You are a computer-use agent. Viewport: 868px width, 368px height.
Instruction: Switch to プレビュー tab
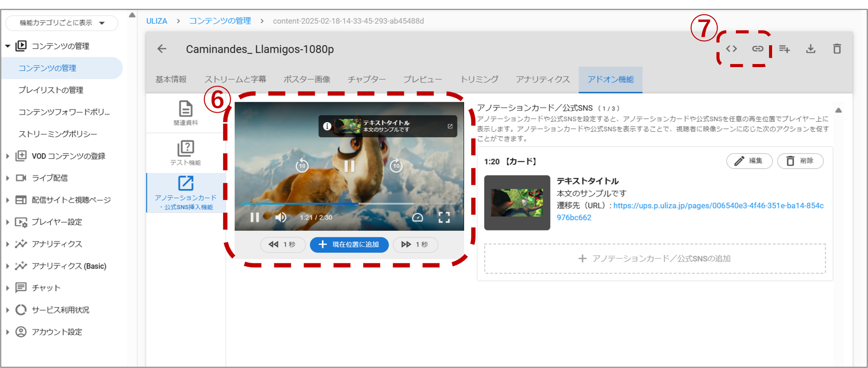(423, 79)
